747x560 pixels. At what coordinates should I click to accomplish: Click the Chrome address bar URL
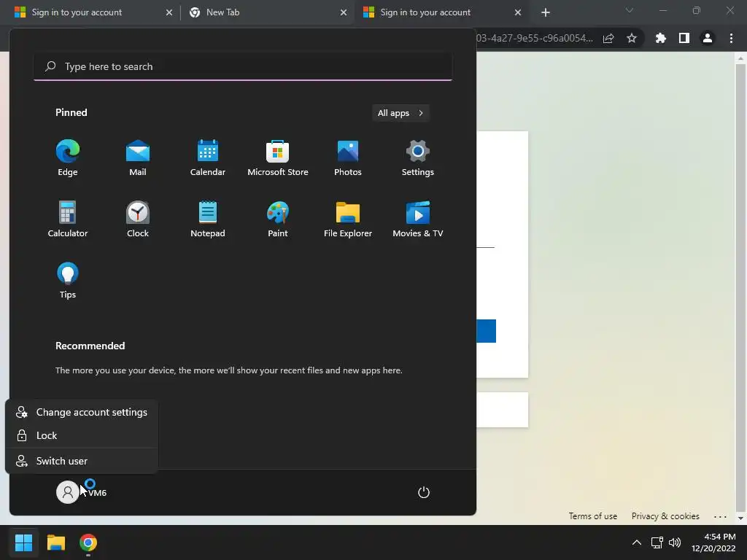(x=535, y=38)
